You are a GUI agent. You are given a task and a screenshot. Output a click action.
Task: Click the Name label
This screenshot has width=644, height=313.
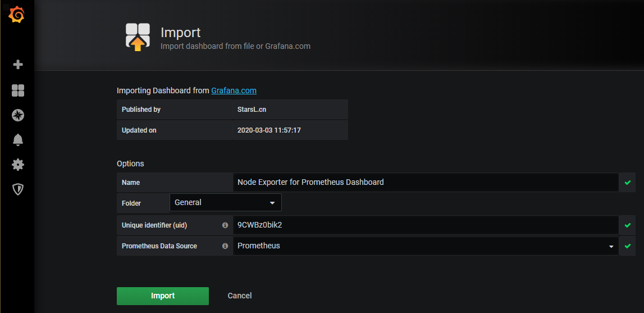(131, 182)
